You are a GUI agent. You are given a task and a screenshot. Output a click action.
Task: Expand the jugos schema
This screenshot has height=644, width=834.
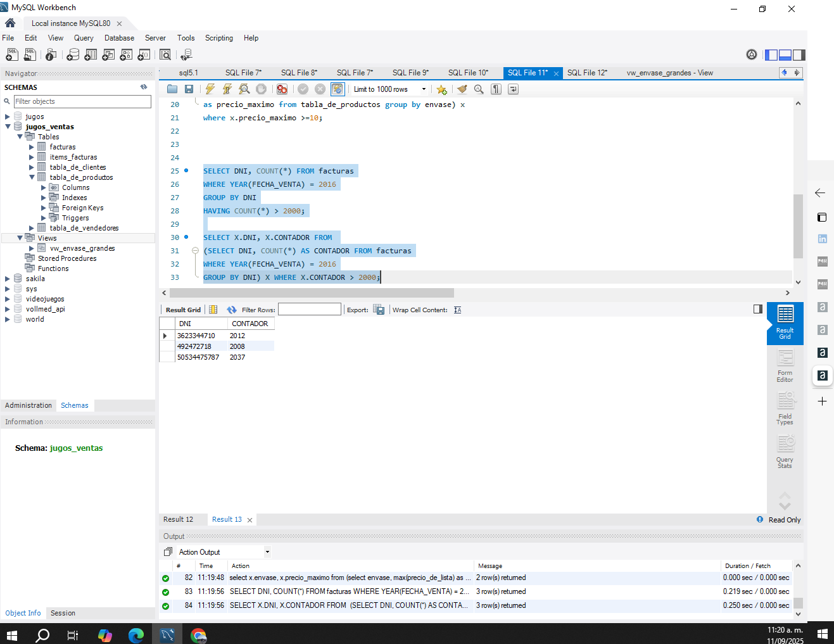(8, 117)
